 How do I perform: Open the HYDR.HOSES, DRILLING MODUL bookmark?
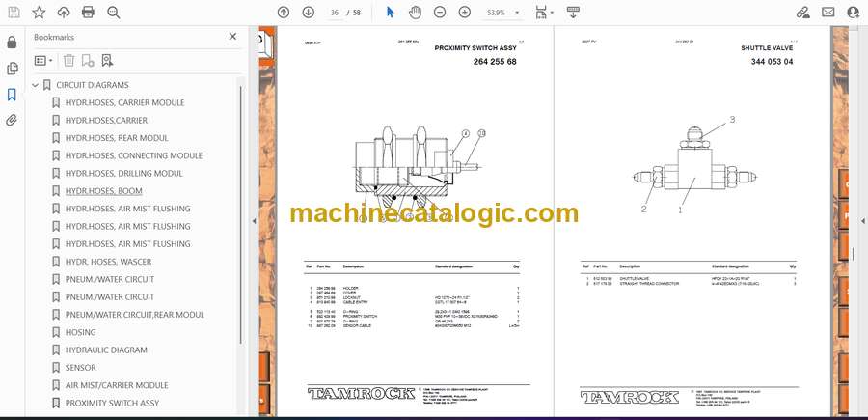(124, 174)
